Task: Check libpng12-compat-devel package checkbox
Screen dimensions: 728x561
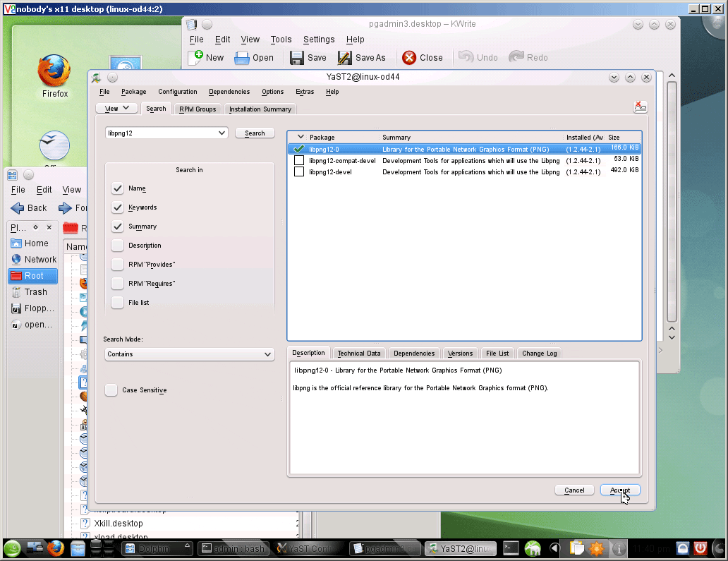Action: (299, 161)
